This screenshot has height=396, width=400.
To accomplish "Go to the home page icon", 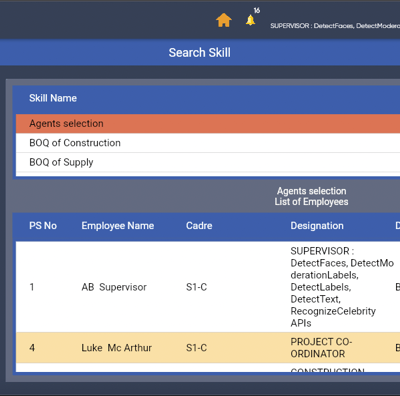I will [x=224, y=20].
